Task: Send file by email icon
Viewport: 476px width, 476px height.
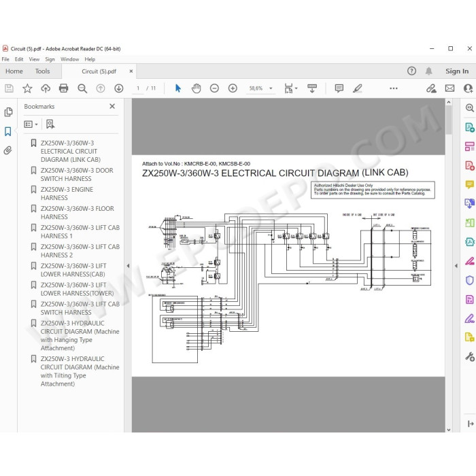Action: [449, 88]
